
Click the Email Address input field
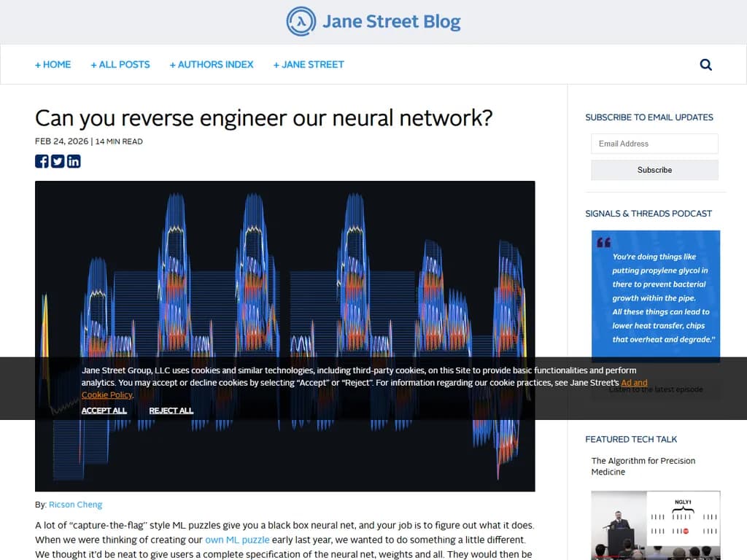click(x=654, y=144)
